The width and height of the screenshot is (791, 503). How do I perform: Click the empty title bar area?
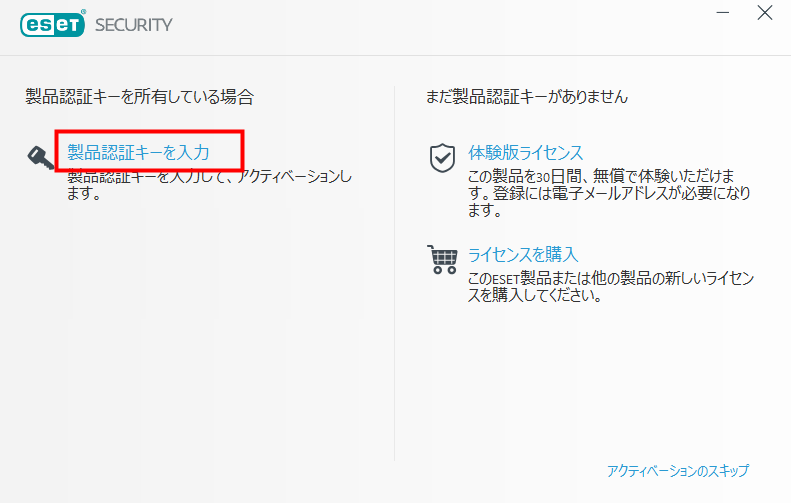444,25
